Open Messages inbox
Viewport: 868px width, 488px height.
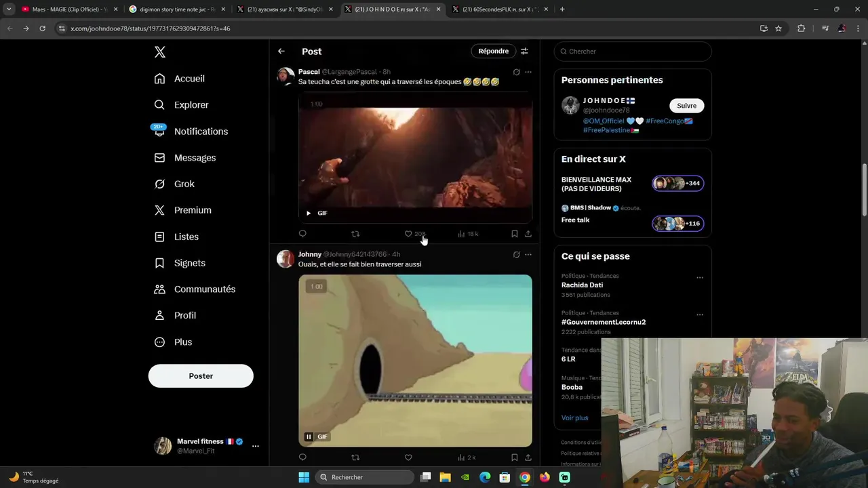(x=185, y=158)
